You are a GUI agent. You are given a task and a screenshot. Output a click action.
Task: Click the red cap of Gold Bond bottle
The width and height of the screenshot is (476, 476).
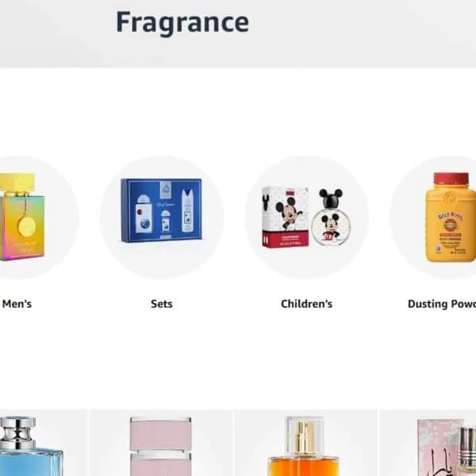tap(451, 178)
